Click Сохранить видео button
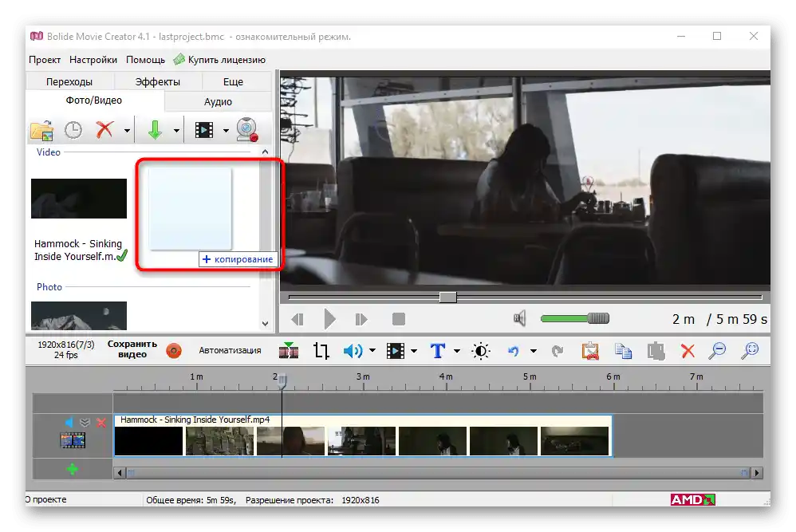 click(x=132, y=349)
